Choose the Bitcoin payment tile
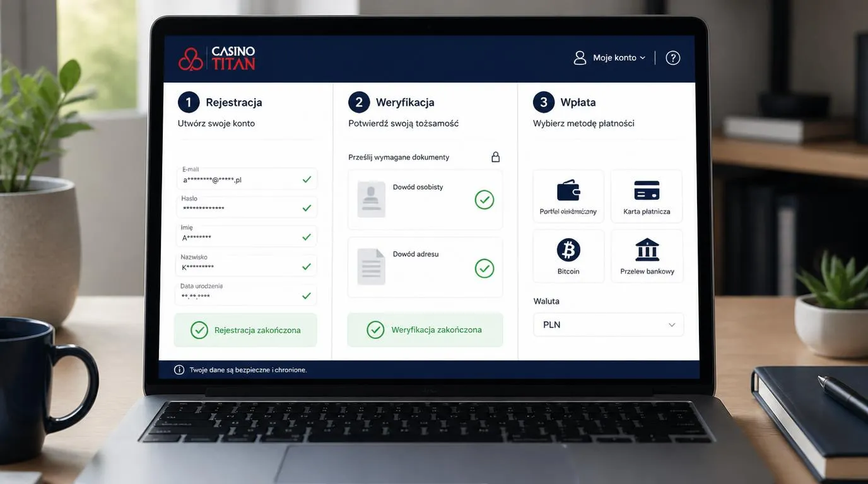Viewport: 868px width, 484px height. coord(568,256)
